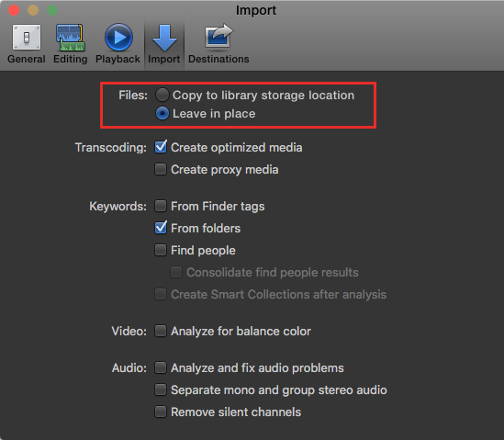504x440 pixels.
Task: Open the General preferences pane
Action: [27, 44]
